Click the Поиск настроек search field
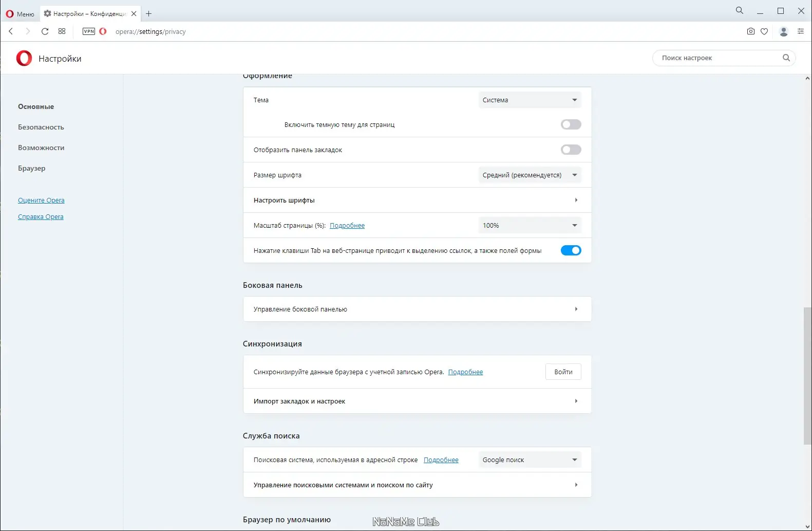The image size is (812, 531). (719, 58)
